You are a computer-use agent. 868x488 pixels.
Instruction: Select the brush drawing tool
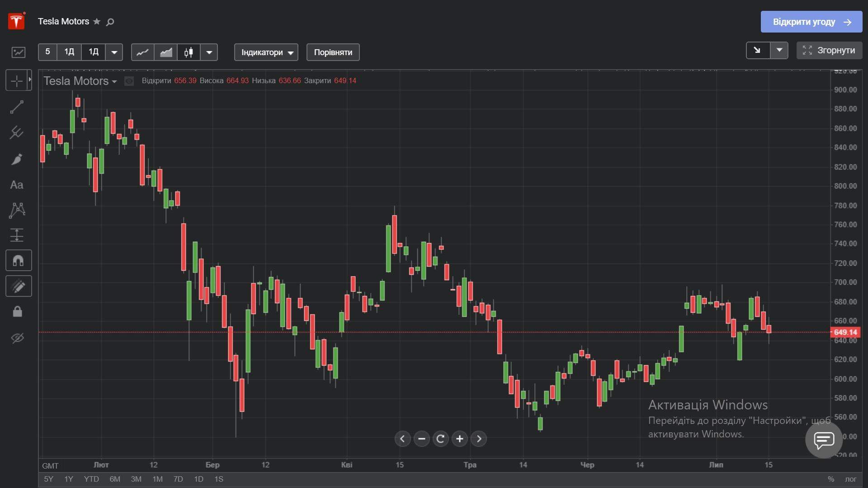(17, 159)
